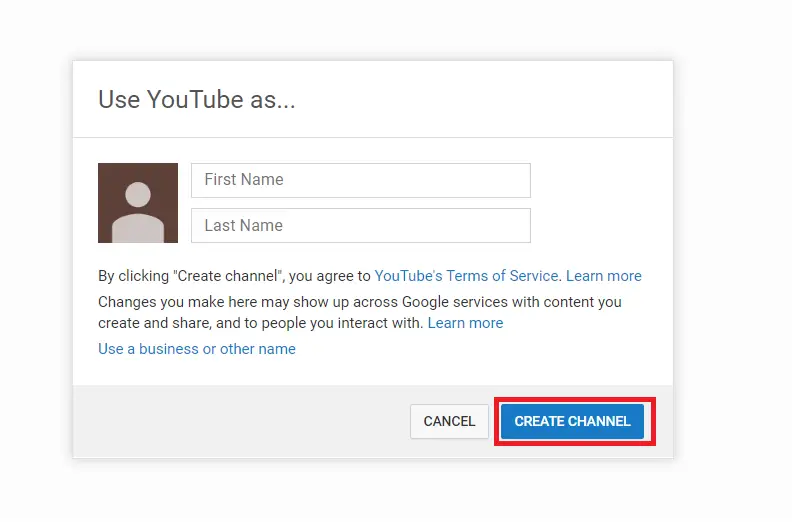Click the First Name input field
The image size is (792, 528).
[361, 180]
